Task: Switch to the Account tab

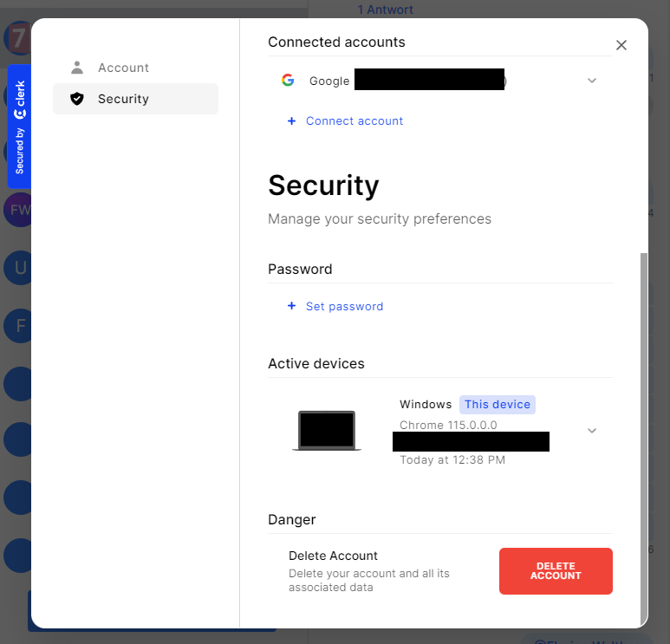Action: [x=123, y=68]
